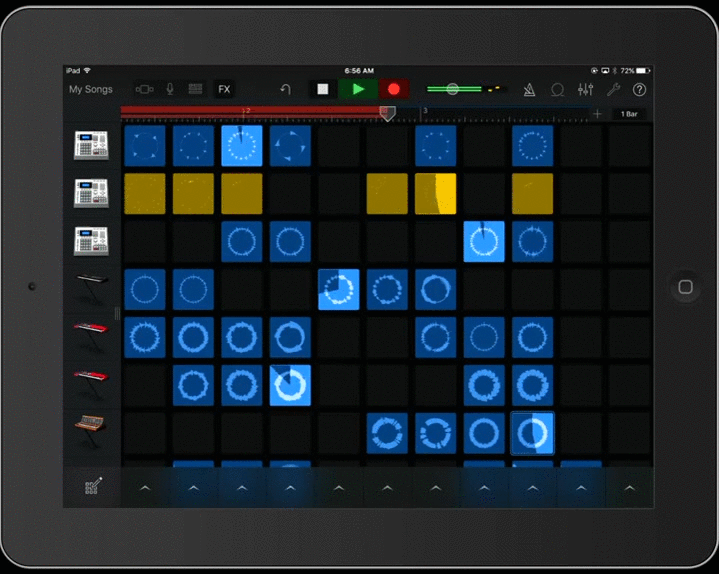Tap the Wi-Fi icon in status bar
This screenshot has width=719, height=574.
click(x=87, y=70)
